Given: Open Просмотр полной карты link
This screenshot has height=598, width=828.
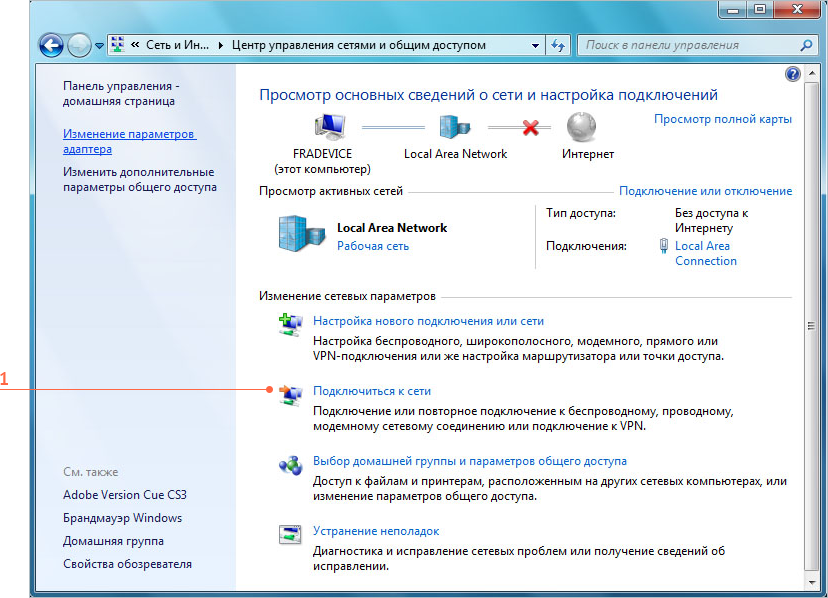Looking at the screenshot, I should tap(723, 119).
